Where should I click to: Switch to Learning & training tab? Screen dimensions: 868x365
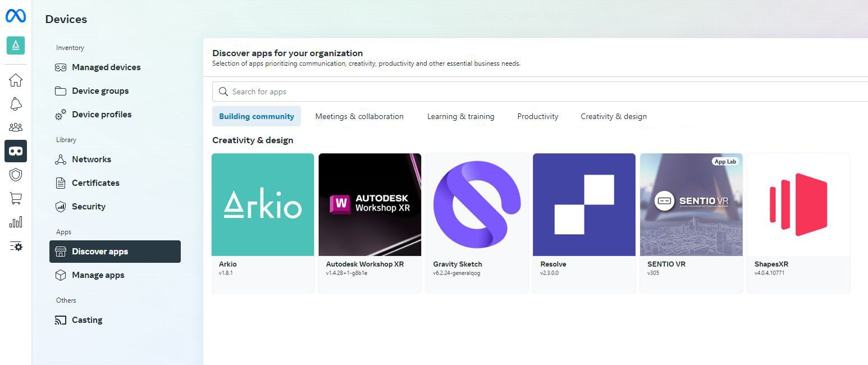coord(461,116)
